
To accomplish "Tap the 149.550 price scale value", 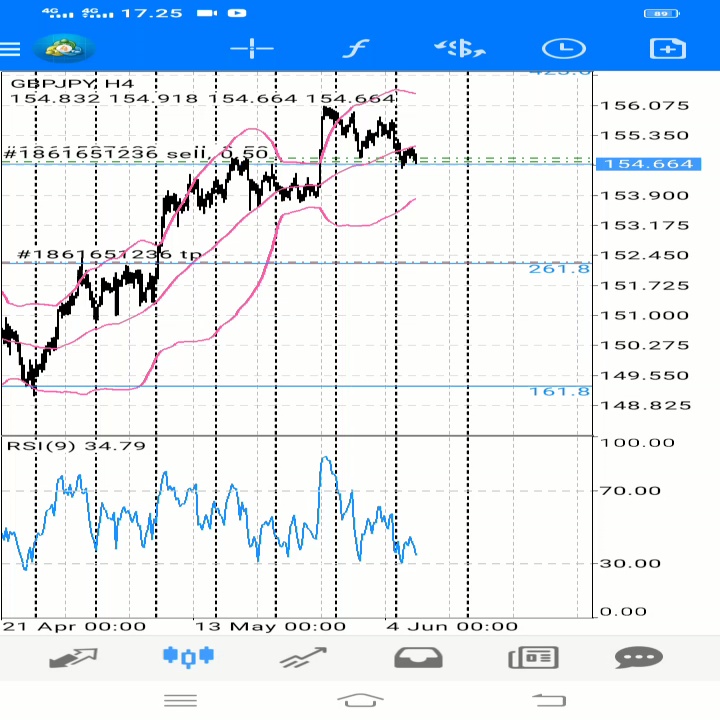I will [645, 376].
